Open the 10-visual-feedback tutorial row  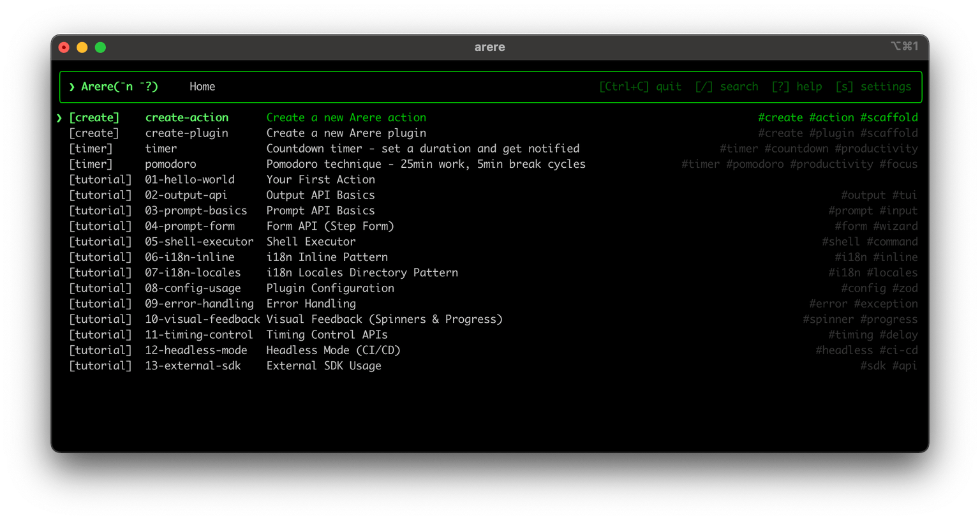[x=202, y=319]
